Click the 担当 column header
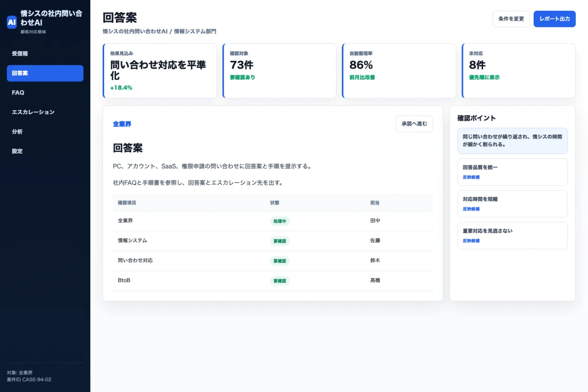This screenshot has height=392, width=588. [375, 203]
